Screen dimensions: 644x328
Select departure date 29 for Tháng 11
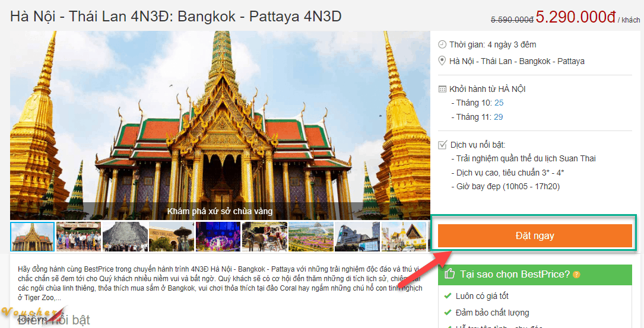click(498, 117)
